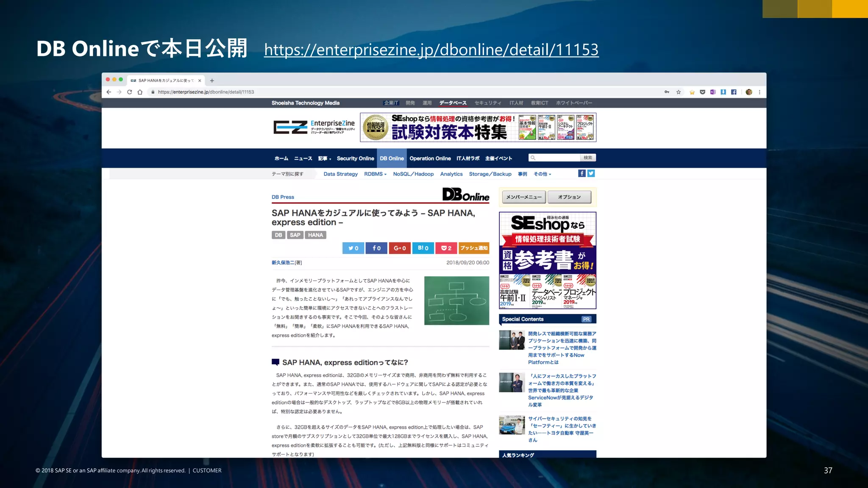The height and width of the screenshot is (488, 868).
Task: Share article via the Facebook count button
Action: tap(376, 248)
